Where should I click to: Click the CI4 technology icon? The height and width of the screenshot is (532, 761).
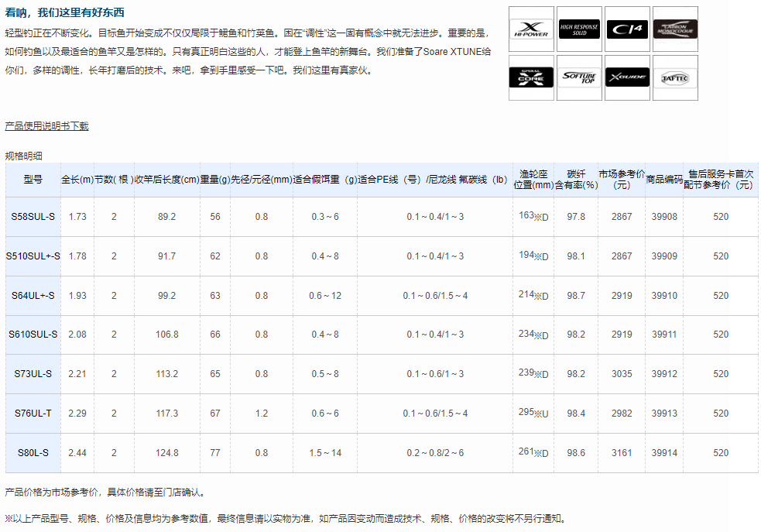click(627, 29)
